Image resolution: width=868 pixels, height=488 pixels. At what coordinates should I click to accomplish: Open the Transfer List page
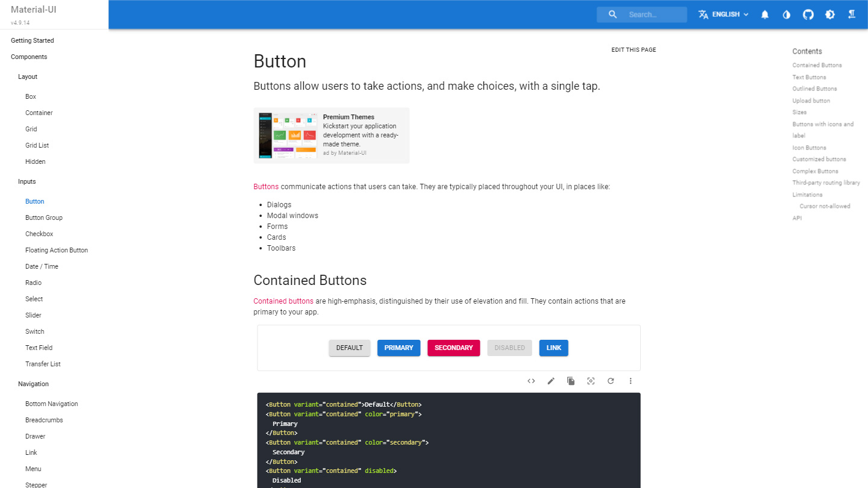coord(43,364)
